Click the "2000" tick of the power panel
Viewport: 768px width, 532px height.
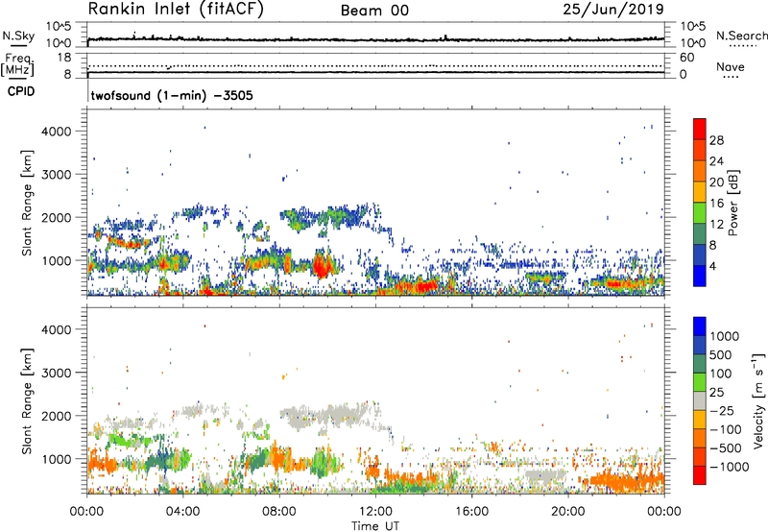(57, 217)
